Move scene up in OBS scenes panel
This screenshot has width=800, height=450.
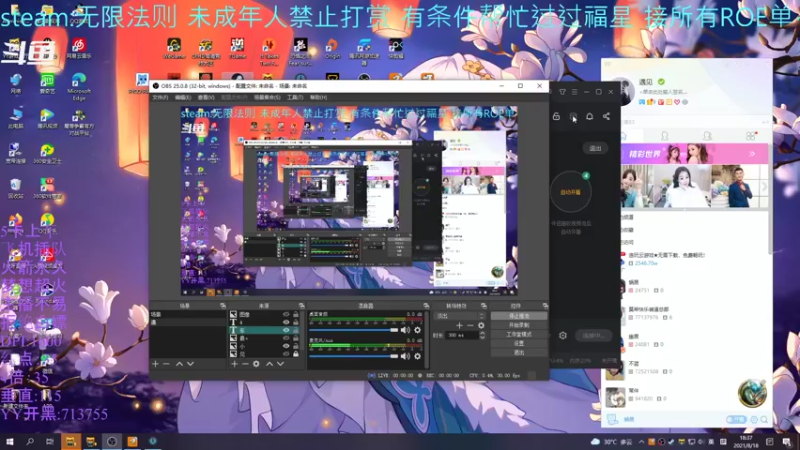tap(179, 364)
